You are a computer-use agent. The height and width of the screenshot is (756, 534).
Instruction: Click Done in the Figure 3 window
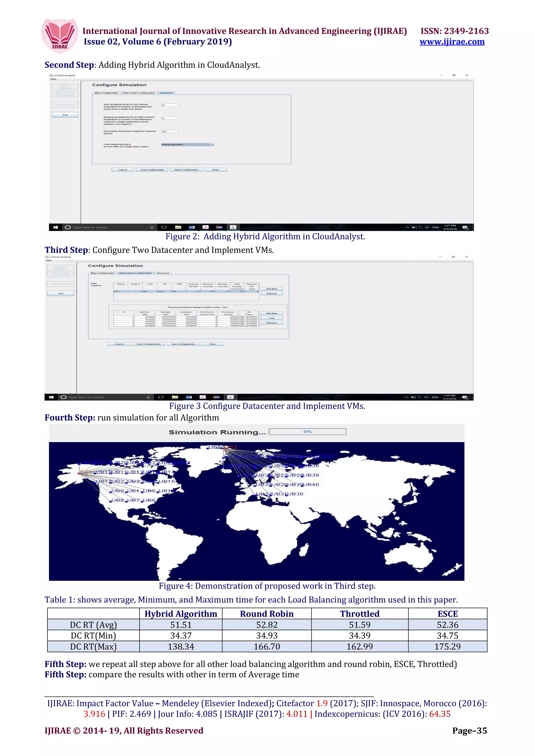pyautogui.click(x=213, y=344)
